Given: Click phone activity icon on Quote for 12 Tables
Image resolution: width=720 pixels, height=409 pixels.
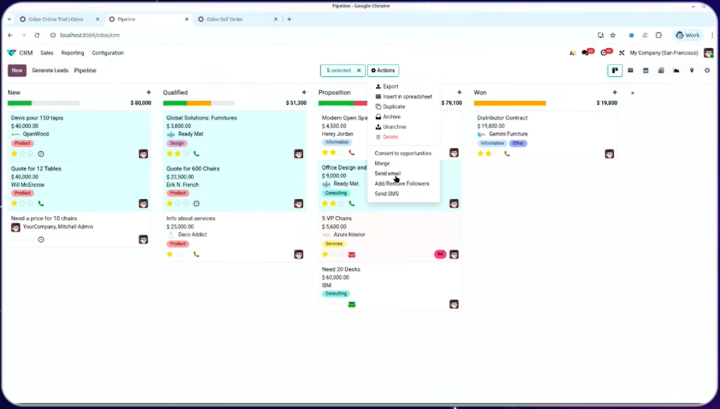Looking at the screenshot, I should 41,203.
